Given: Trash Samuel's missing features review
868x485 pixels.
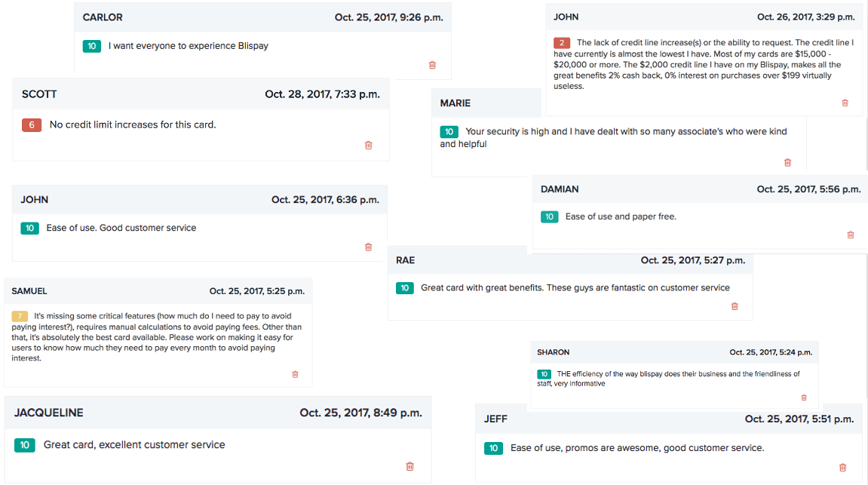Looking at the screenshot, I should (295, 374).
